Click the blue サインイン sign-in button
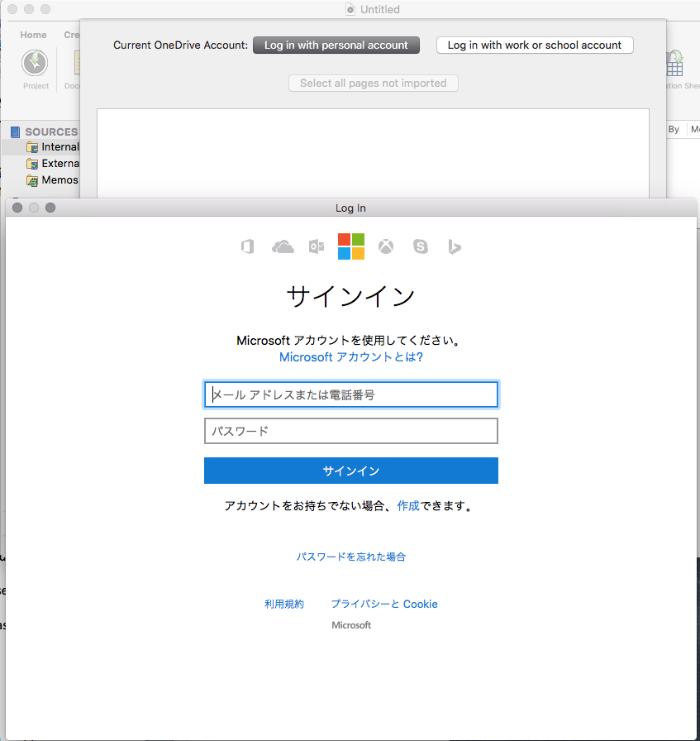 (351, 471)
